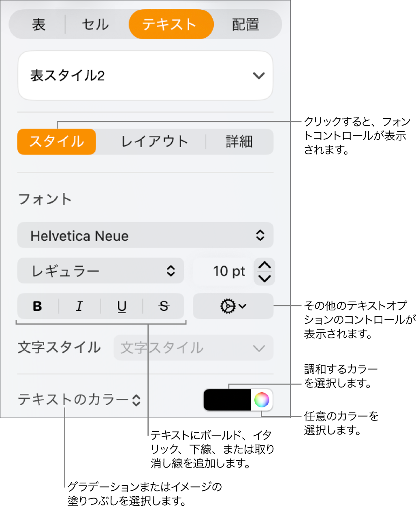Screen dimensions: 420x513
Task: Click the 10 pt font size field
Action: tap(228, 271)
